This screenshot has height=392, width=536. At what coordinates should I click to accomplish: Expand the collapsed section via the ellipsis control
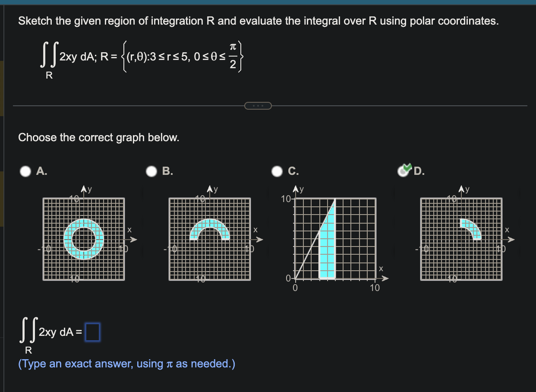258,105
